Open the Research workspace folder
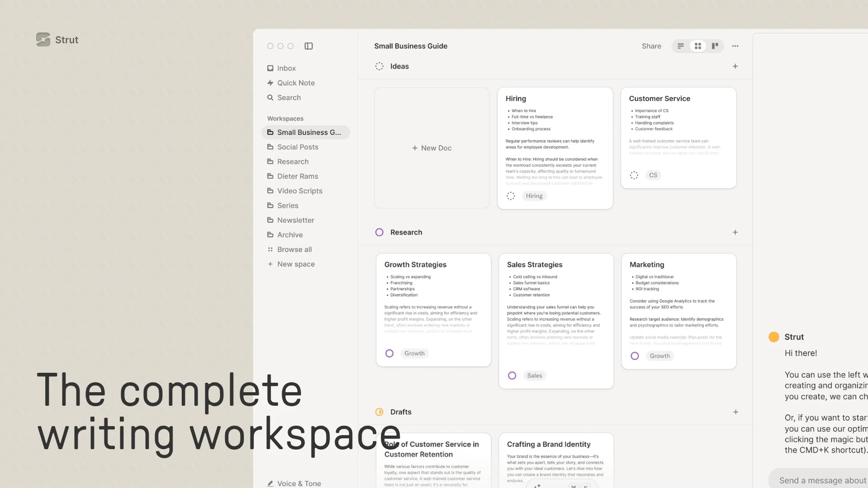 288,162
